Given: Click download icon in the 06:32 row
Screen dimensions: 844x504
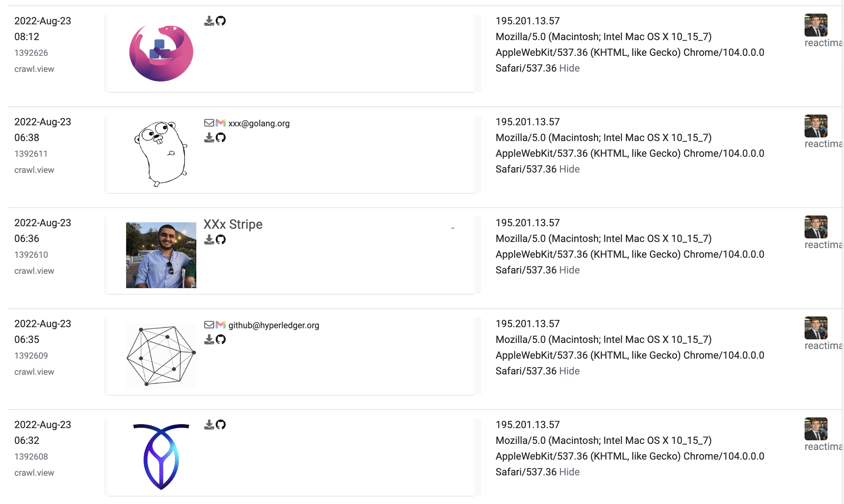Looking at the screenshot, I should coord(209,425).
